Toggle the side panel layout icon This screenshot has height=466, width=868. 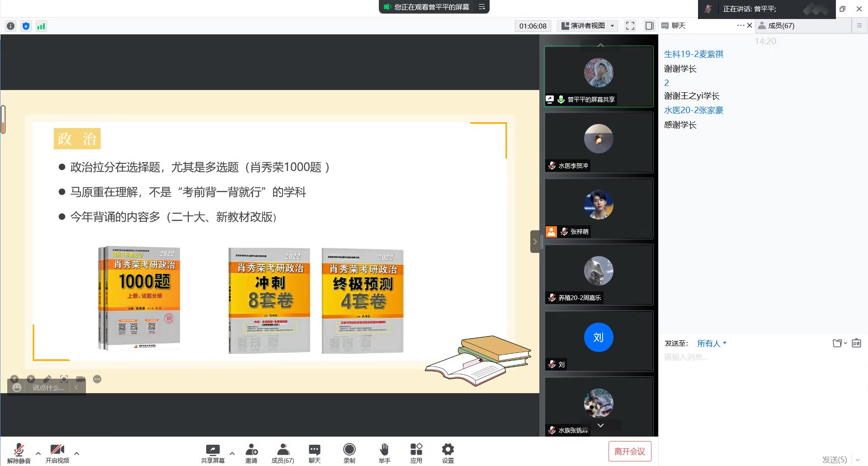click(x=649, y=26)
